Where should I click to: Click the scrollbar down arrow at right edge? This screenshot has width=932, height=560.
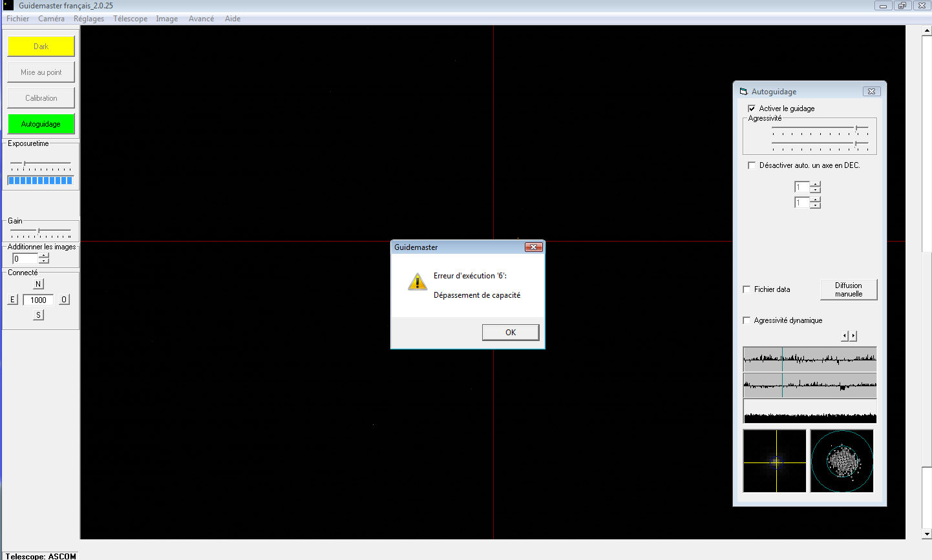pyautogui.click(x=927, y=534)
